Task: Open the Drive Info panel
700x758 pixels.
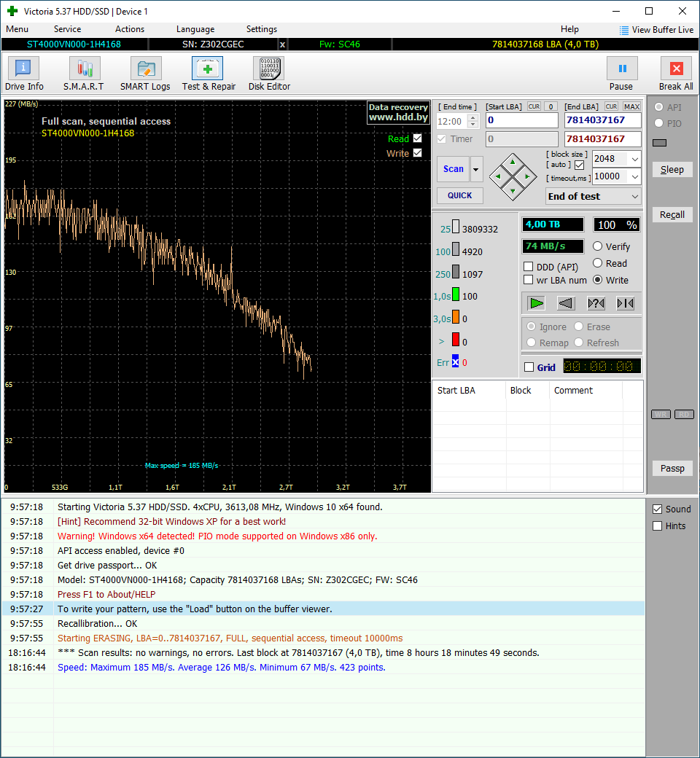Action: point(24,74)
